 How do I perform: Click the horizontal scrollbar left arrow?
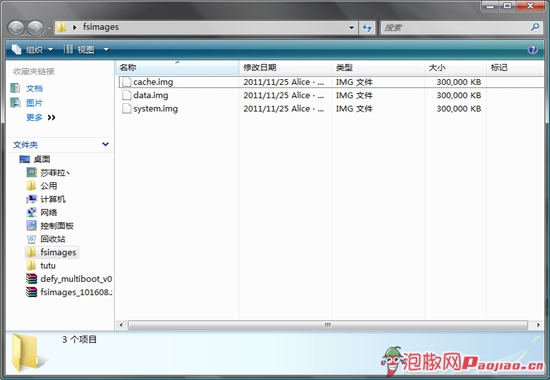[121, 325]
